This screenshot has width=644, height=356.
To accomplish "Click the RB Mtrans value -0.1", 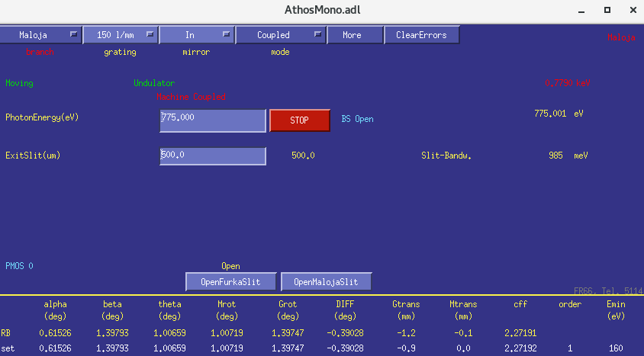I will point(463,333).
